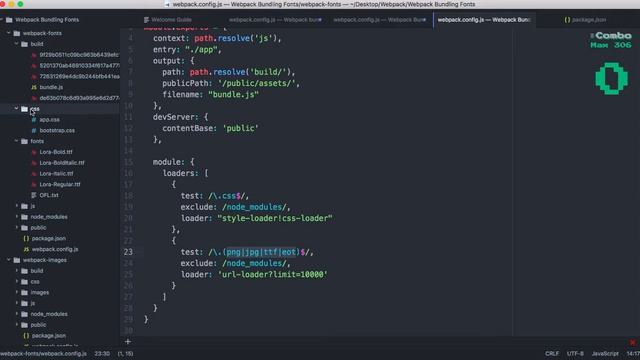Click the hash icon beside app.css
Image resolution: width=640 pixels, height=360 pixels.
pos(34,120)
